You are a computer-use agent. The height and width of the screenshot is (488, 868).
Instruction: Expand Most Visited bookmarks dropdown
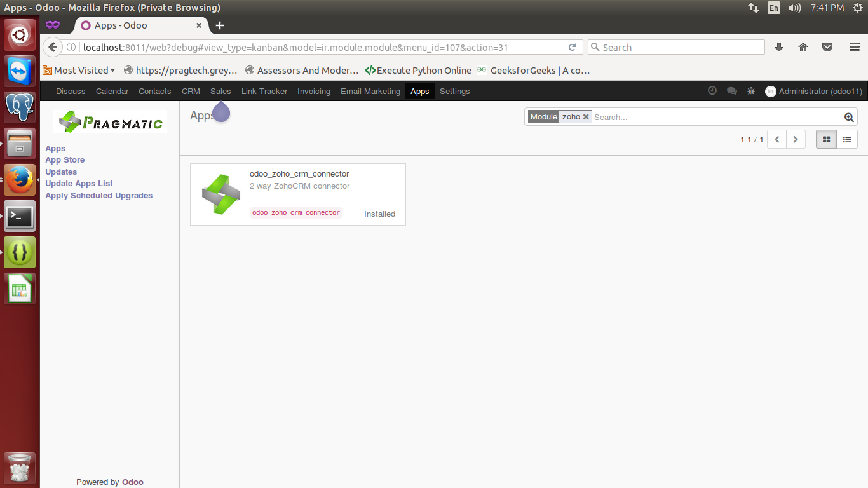click(x=79, y=71)
